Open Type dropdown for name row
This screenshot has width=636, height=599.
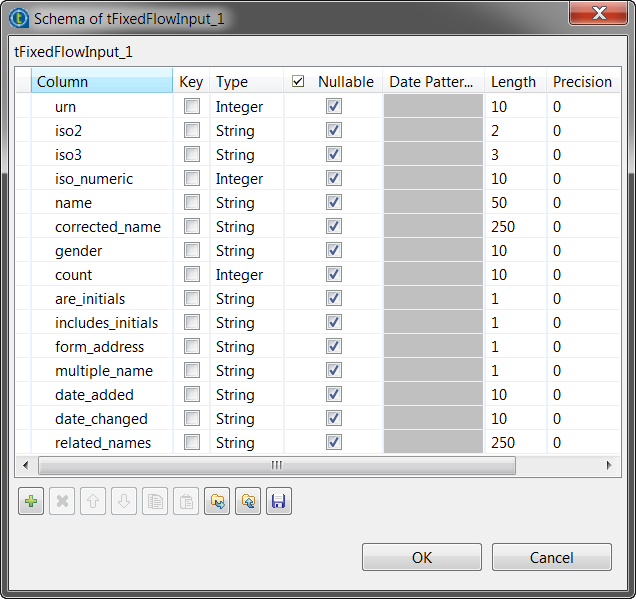pyautogui.click(x=247, y=202)
